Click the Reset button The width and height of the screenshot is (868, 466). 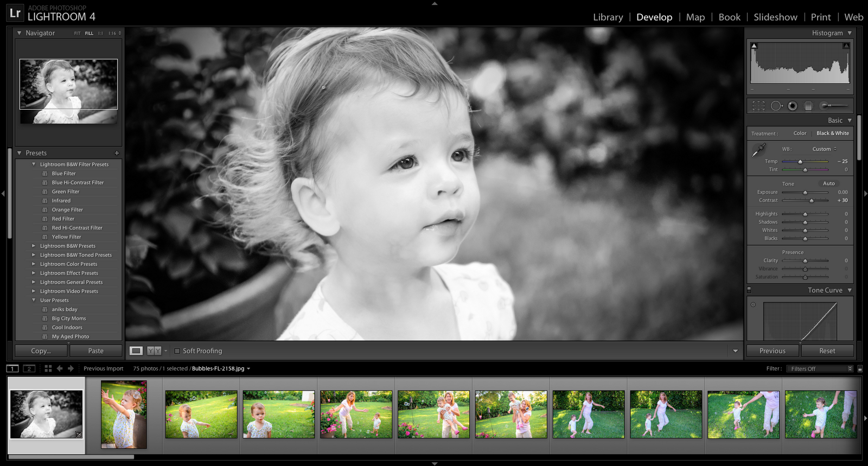[x=827, y=351]
